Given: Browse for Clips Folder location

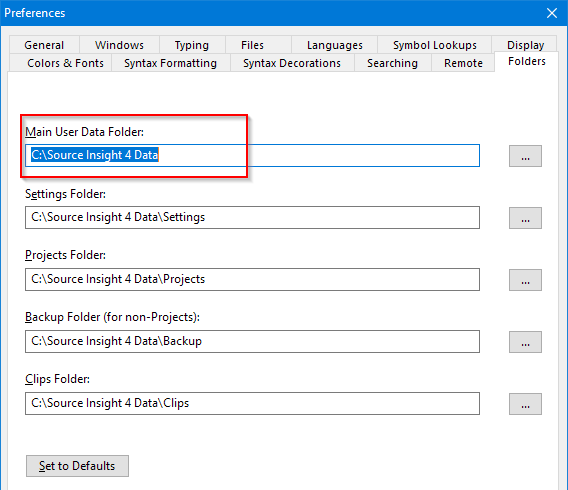Looking at the screenshot, I should (525, 404).
